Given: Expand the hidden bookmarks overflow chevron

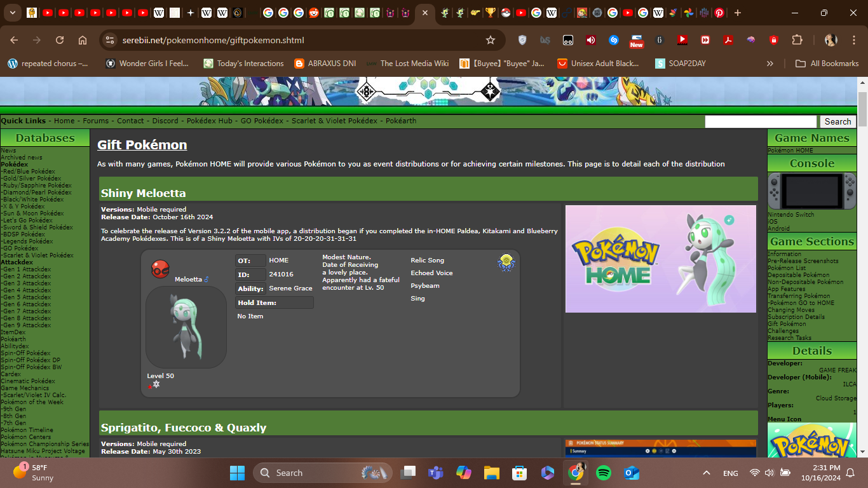Looking at the screenshot, I should coord(770,64).
